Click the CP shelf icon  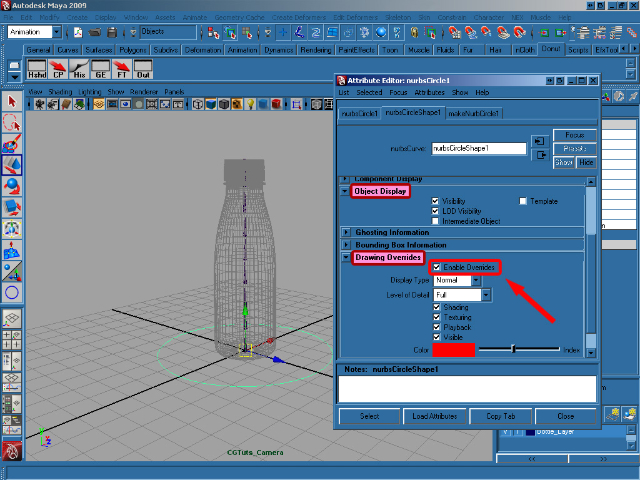click(x=59, y=70)
